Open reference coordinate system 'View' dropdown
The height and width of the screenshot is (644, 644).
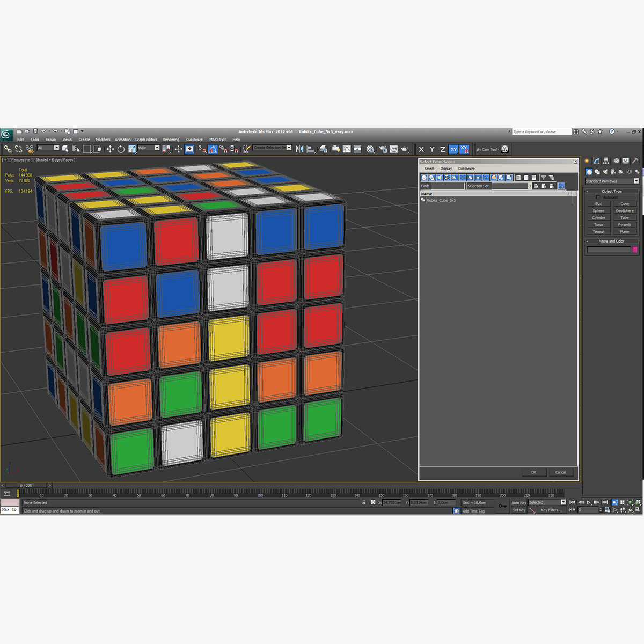coord(149,148)
